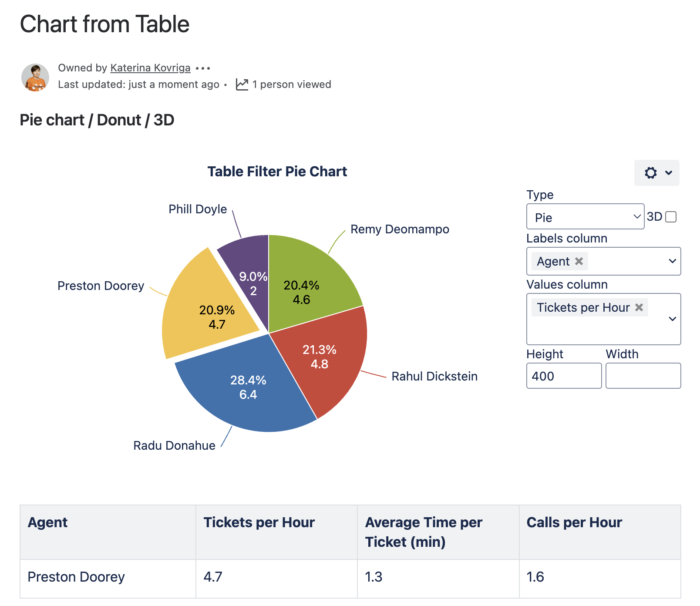Viewport: 700px width, 606px height.
Task: Open the chart settings gear menu
Action: [x=656, y=173]
